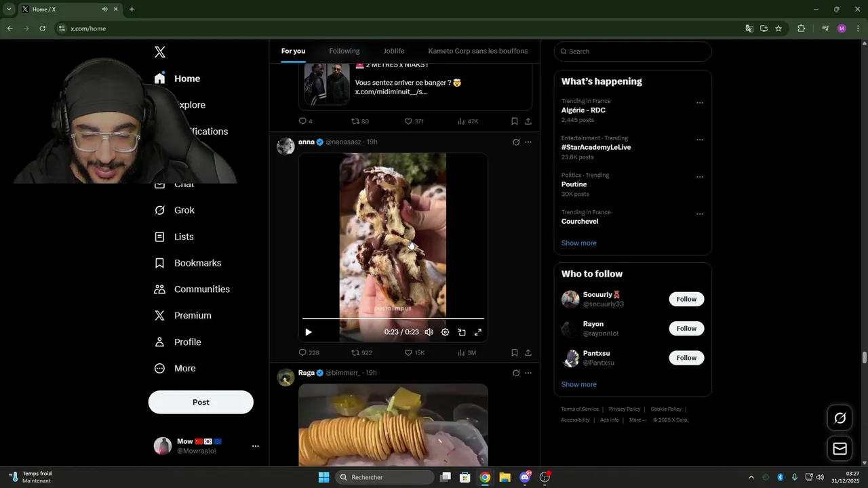
Task: Toggle picture-in-picture on anna's video
Action: (462, 332)
